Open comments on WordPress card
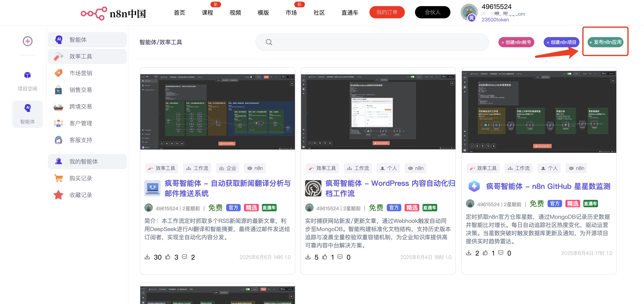The height and width of the screenshot is (304, 644). coord(340,257)
